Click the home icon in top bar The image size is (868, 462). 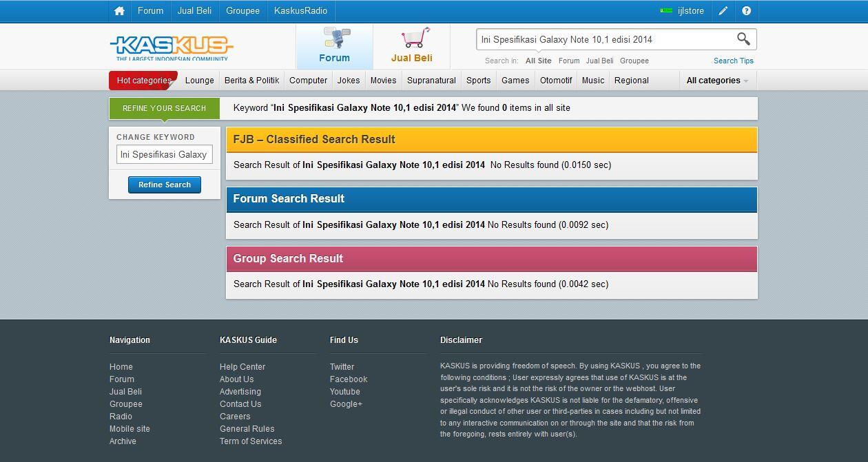119,11
